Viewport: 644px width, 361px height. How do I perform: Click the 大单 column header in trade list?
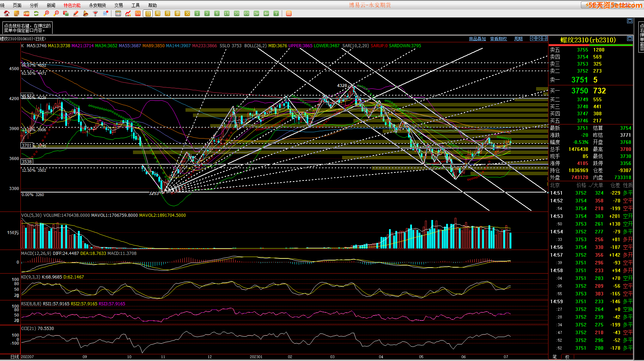(597, 185)
